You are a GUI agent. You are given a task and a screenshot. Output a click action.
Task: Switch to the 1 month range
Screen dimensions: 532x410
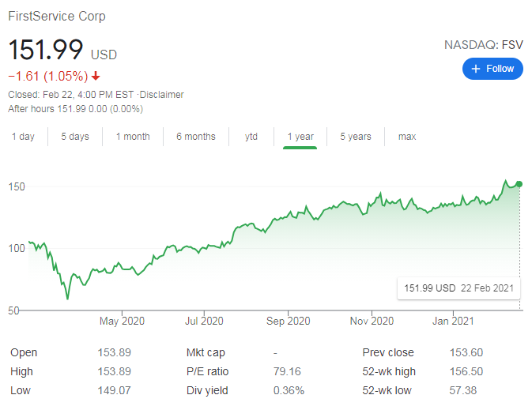(133, 137)
